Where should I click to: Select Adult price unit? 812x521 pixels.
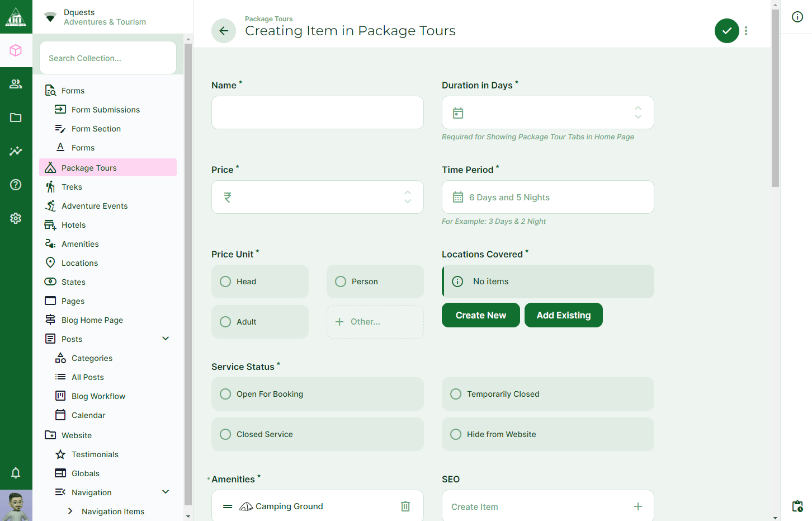pos(260,322)
